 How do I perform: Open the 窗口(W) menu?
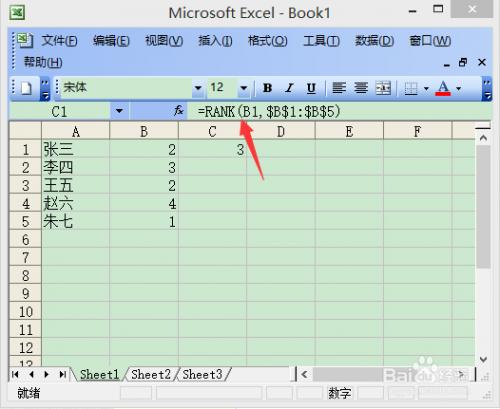(430, 41)
